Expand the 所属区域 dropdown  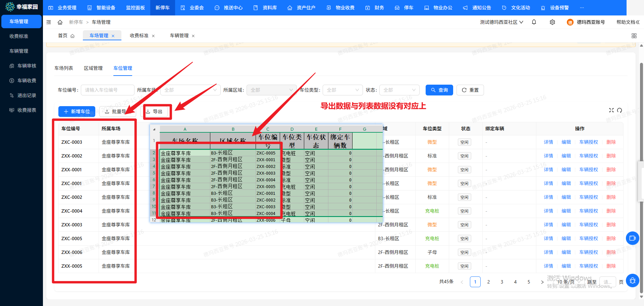[271, 90]
